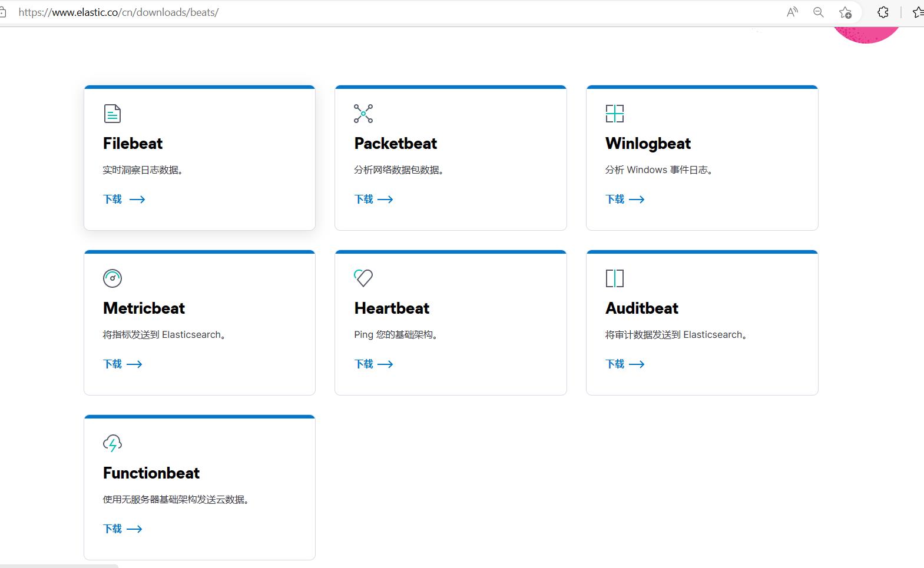Click the Packetbeat heading
924x568 pixels.
396,144
